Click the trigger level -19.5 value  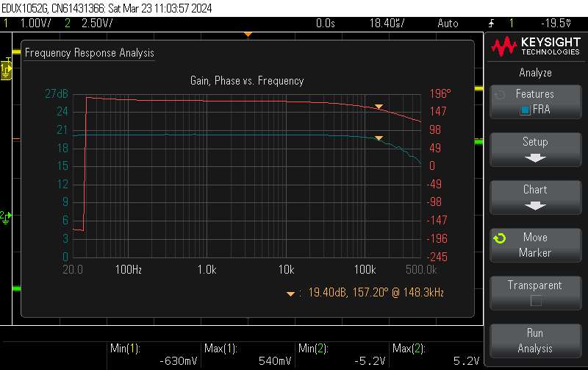point(556,24)
